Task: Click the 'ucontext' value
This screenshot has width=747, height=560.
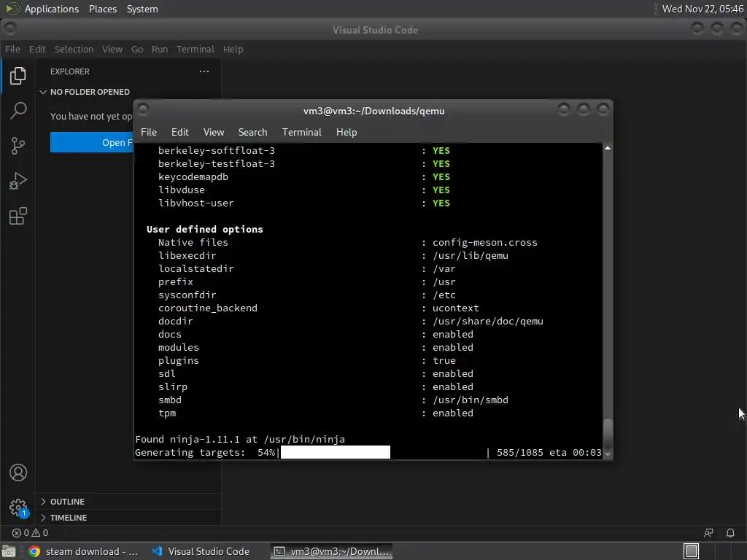Action: pyautogui.click(x=455, y=308)
